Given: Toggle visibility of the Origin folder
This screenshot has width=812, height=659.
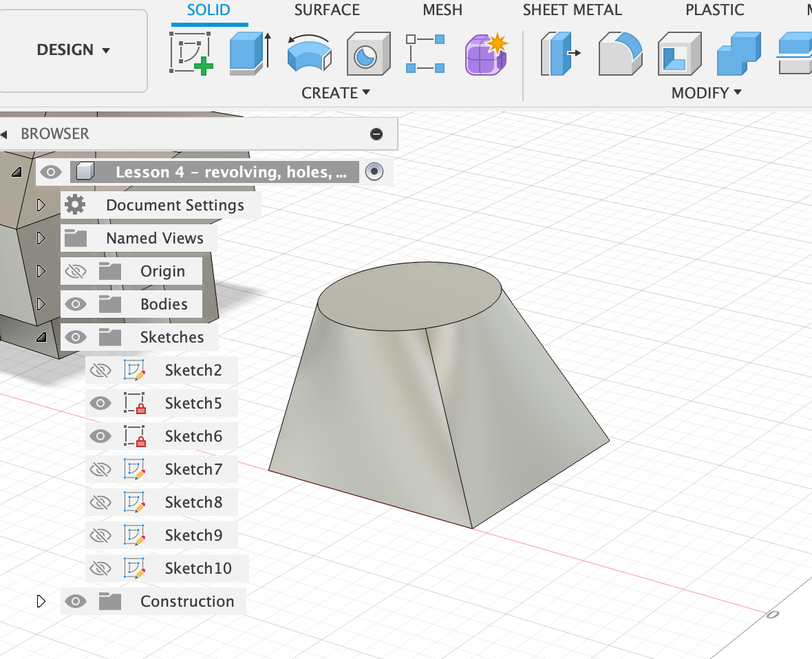Looking at the screenshot, I should pyautogui.click(x=75, y=272).
